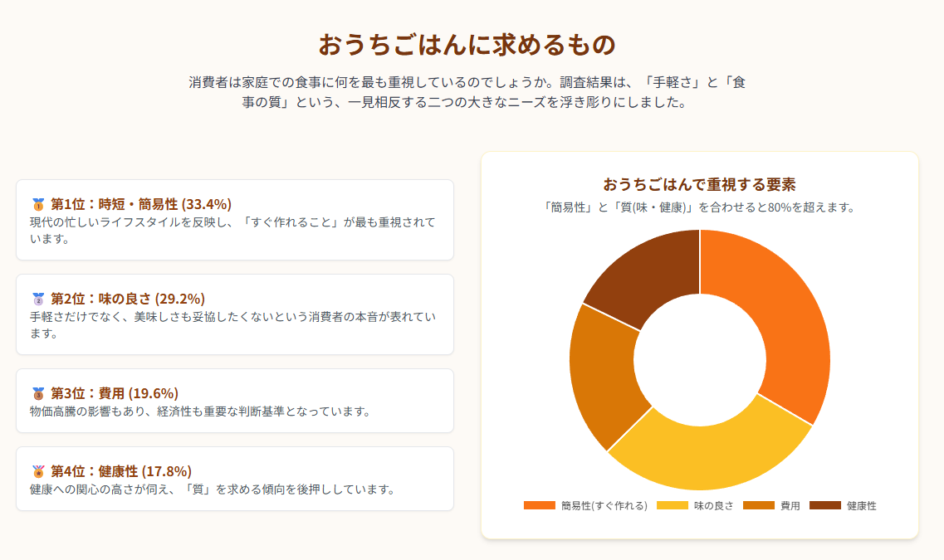Click the おうちごはんに求めるもの page title
The height and width of the screenshot is (560, 944).
click(x=467, y=45)
